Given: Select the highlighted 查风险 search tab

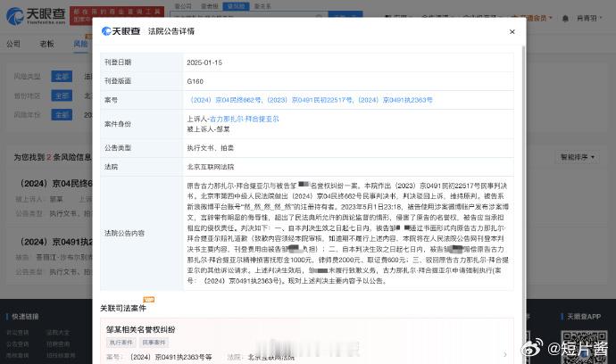Looking at the screenshot, I should [x=236, y=6].
